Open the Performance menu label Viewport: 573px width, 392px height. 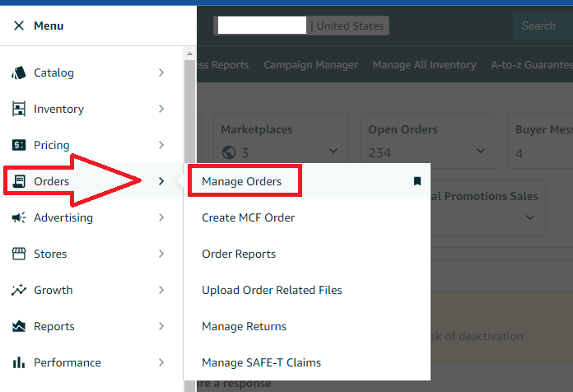68,362
